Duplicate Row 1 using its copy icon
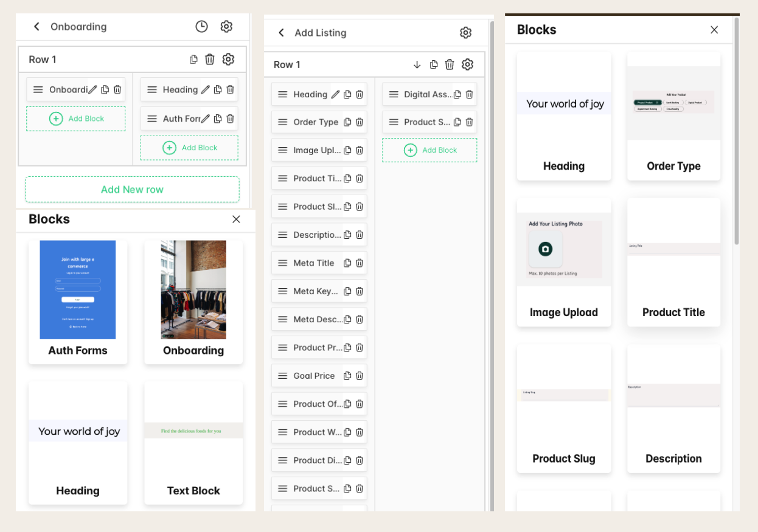The width and height of the screenshot is (758, 532). click(193, 59)
